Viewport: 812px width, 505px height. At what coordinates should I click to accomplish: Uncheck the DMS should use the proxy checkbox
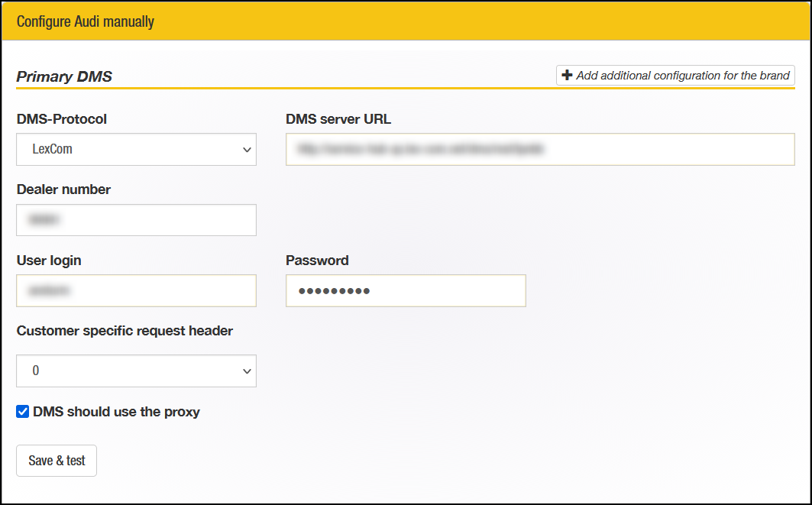pyautogui.click(x=23, y=412)
